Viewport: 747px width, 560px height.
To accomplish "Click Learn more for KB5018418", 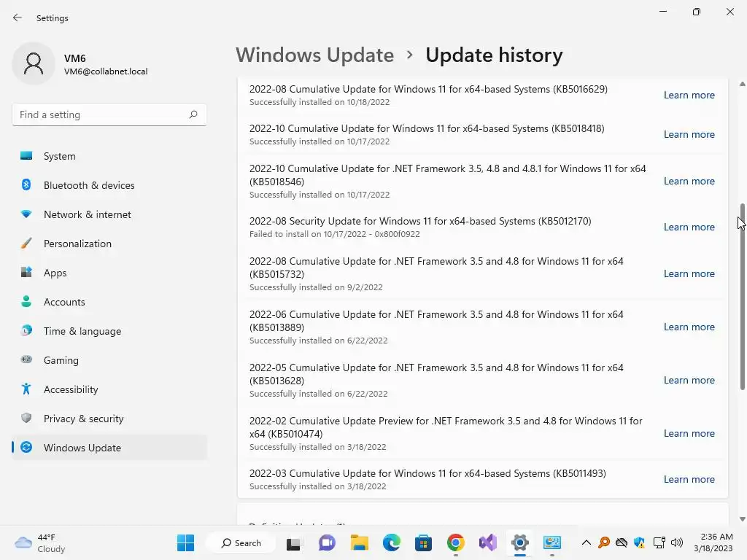I will (689, 134).
